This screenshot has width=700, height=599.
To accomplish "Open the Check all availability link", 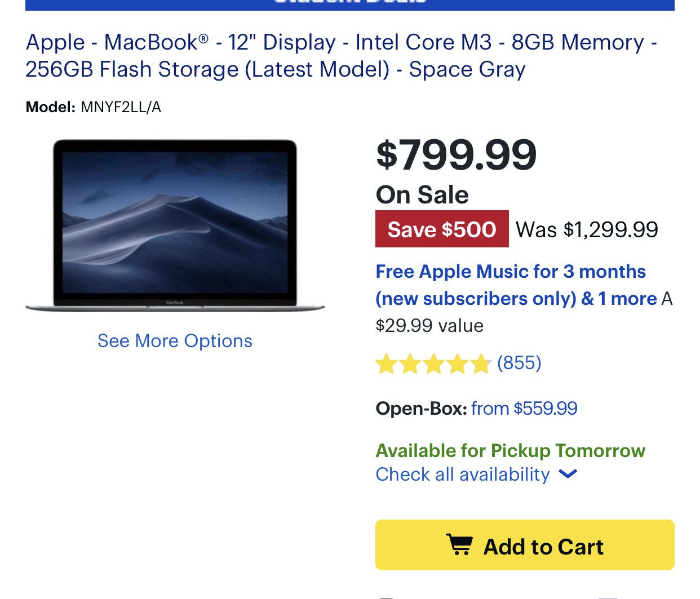I will [x=463, y=474].
